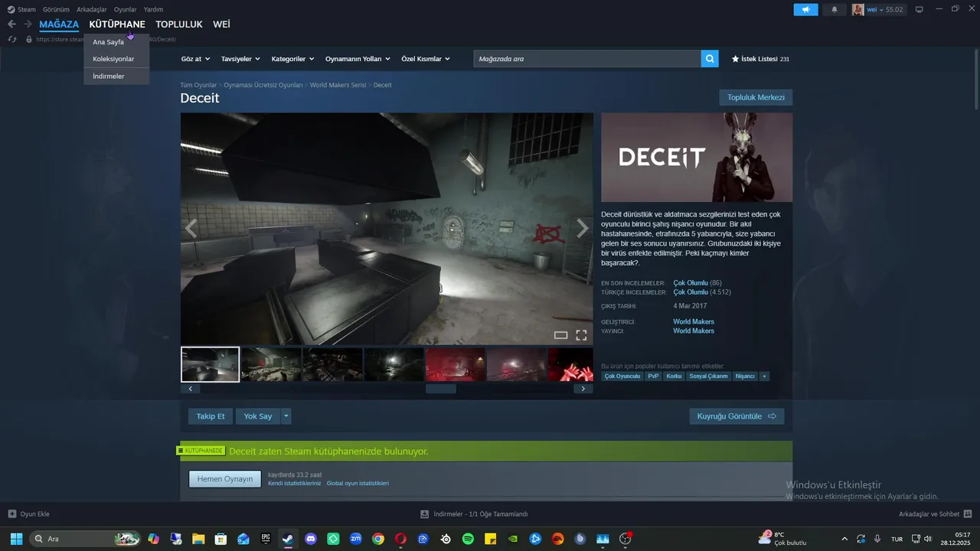This screenshot has height=551, width=980.
Task: Expand the Göz at dropdown
Action: [195, 59]
